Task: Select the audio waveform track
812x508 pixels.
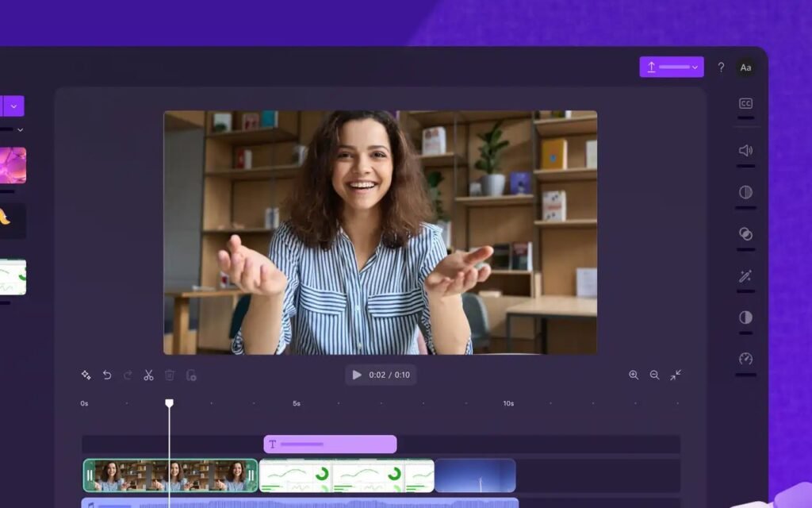Action: (x=300, y=502)
